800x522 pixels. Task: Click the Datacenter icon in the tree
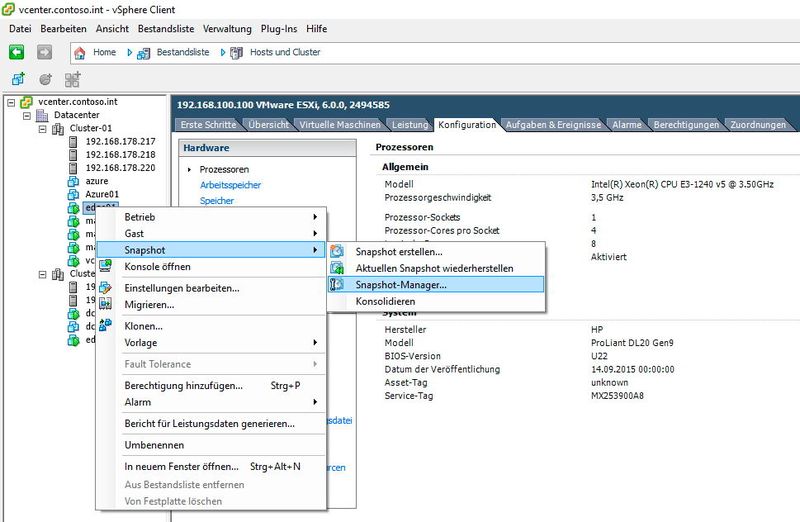point(42,115)
